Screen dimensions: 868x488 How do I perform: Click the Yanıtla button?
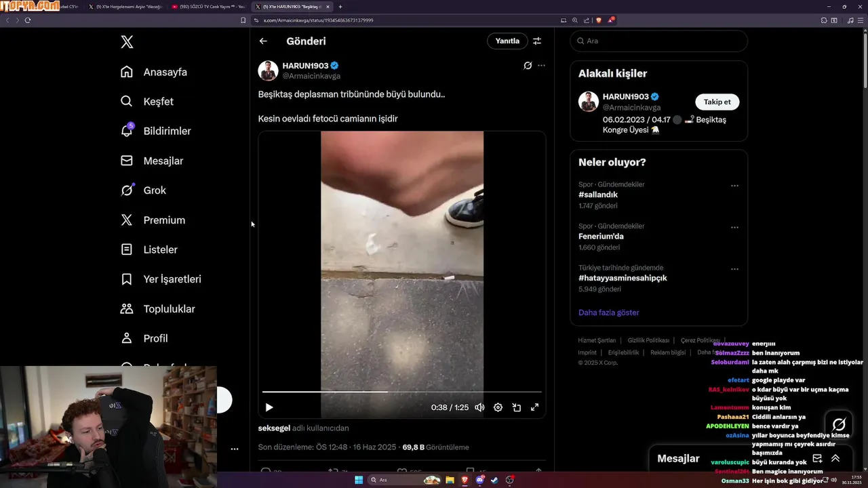coord(507,41)
